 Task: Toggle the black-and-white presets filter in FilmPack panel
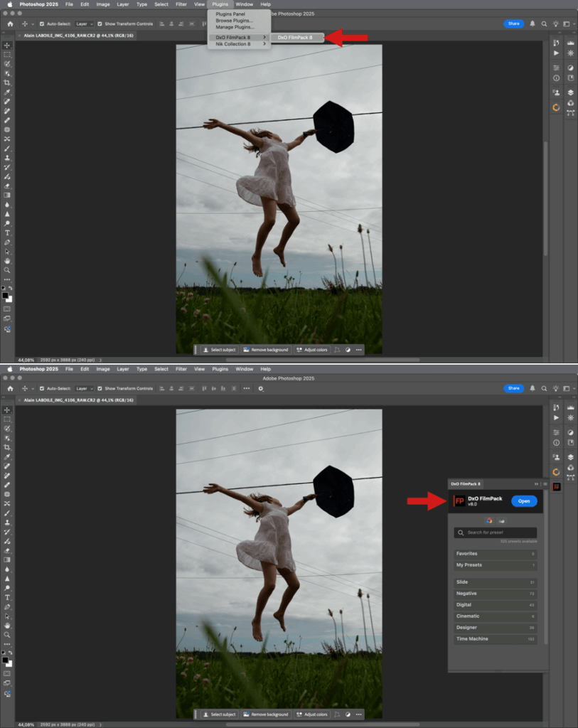point(501,520)
